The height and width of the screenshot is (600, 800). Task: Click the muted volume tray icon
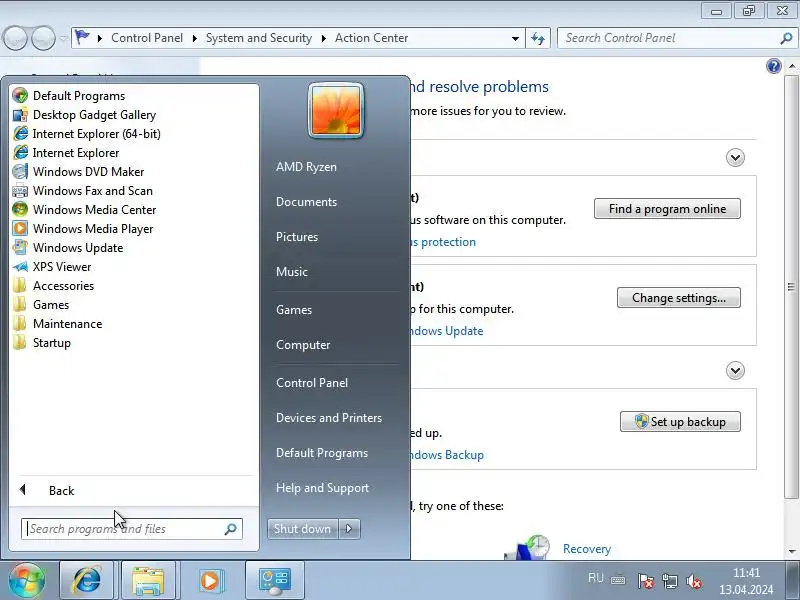tap(693, 581)
